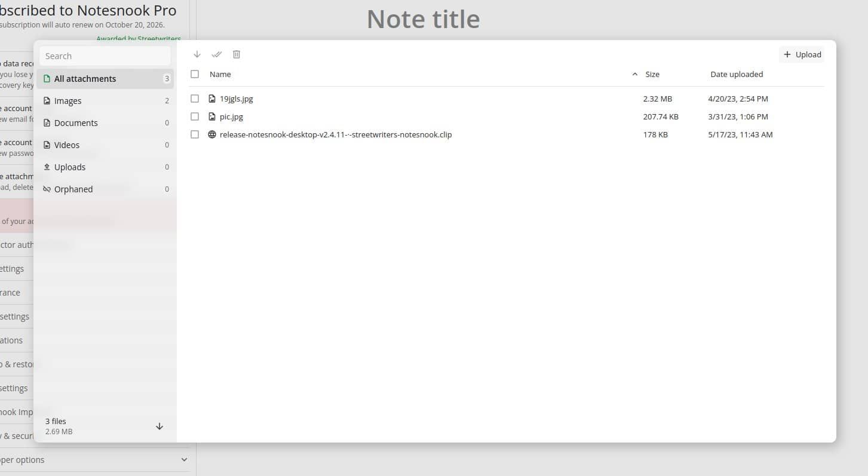Open the Awarded by Streetwriters link
The height and width of the screenshot is (476, 868).
(139, 38)
